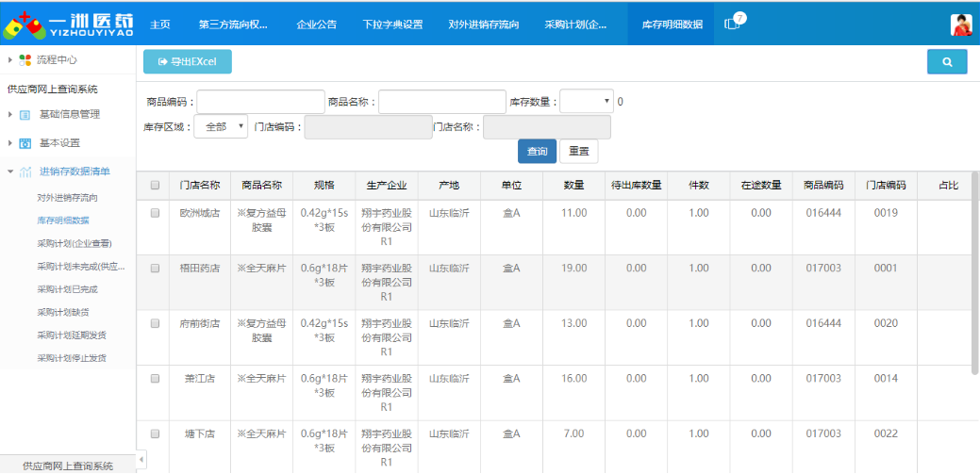Open the 库存数量 comparison dropdown

[x=586, y=102]
